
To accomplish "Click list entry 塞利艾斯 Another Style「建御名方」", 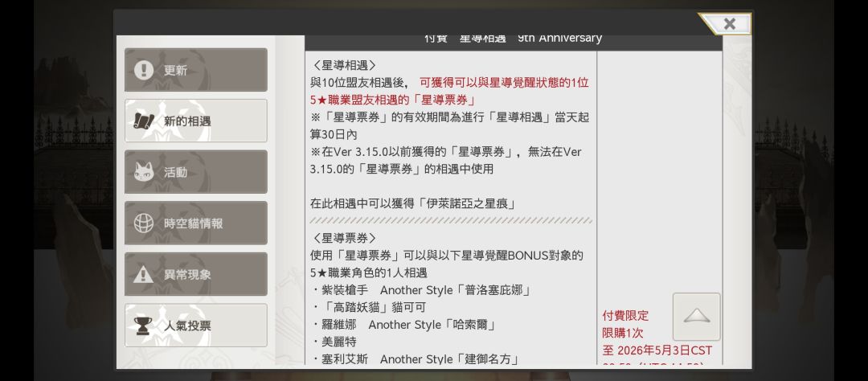I will [416, 358].
